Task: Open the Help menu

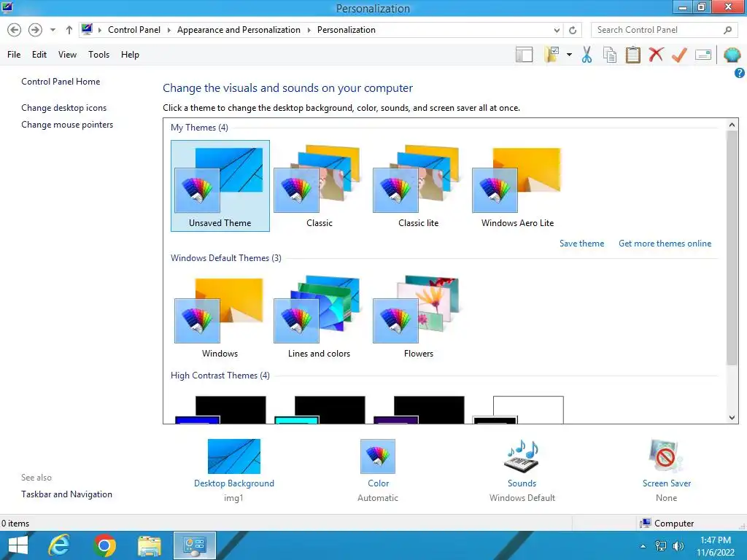Action: [x=130, y=54]
